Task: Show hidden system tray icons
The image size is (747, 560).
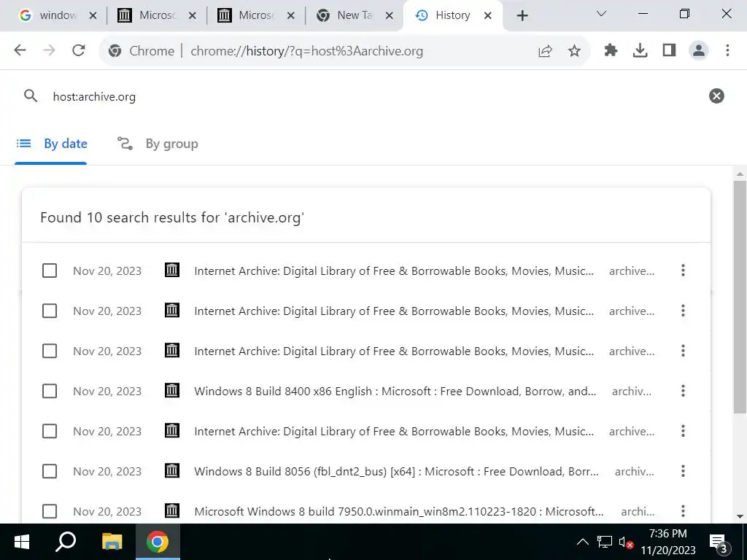Action: pos(582,542)
